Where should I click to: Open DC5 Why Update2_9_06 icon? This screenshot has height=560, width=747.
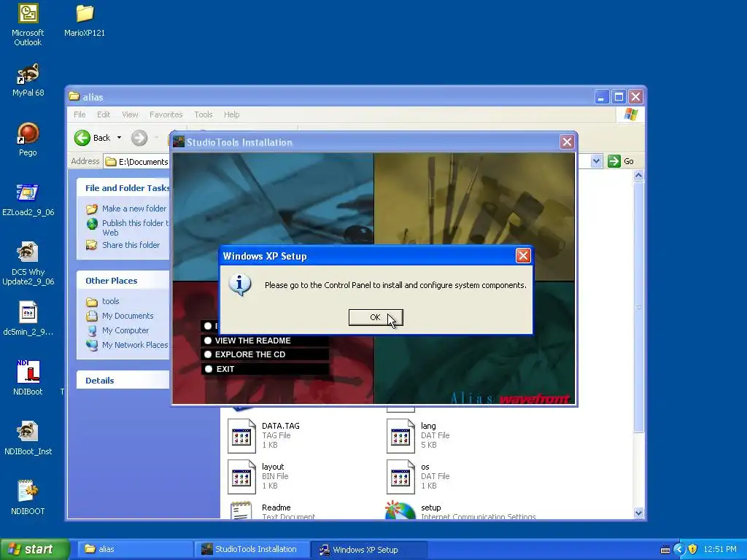coord(28,264)
